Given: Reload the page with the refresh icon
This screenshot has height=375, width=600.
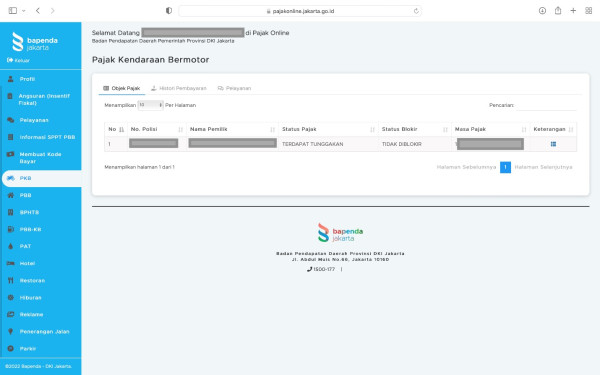Looking at the screenshot, I should click(x=416, y=11).
